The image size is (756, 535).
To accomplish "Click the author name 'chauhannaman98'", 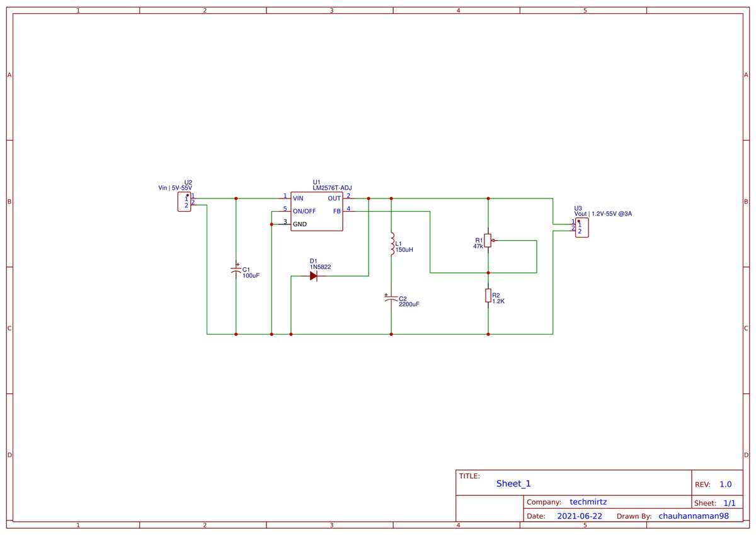I will pyautogui.click(x=694, y=516).
